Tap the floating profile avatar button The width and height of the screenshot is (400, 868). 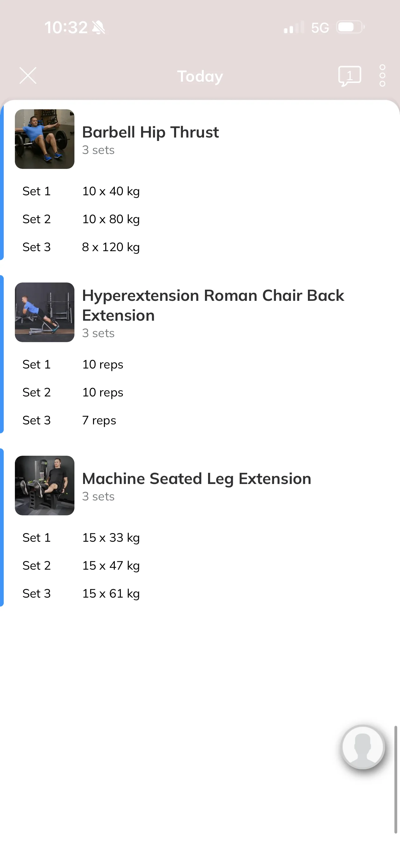coord(363,747)
